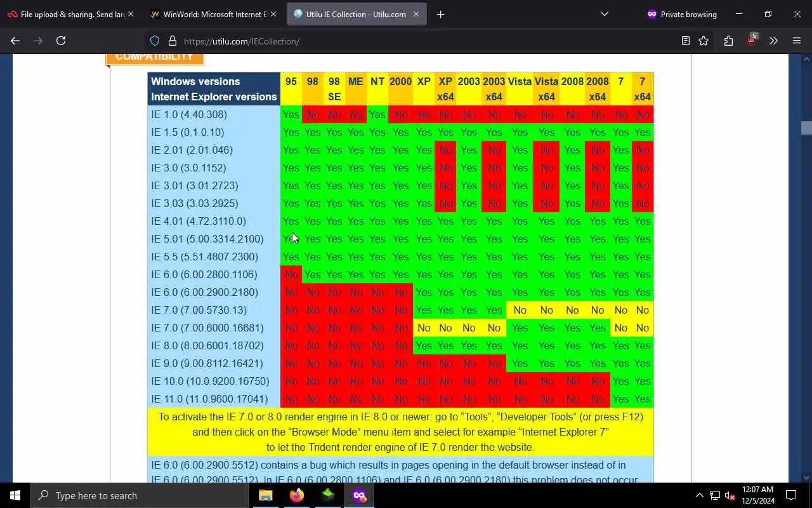Viewport: 812px width, 508px height.
Task: Click the 2008 x64 column header
Action: click(x=598, y=89)
